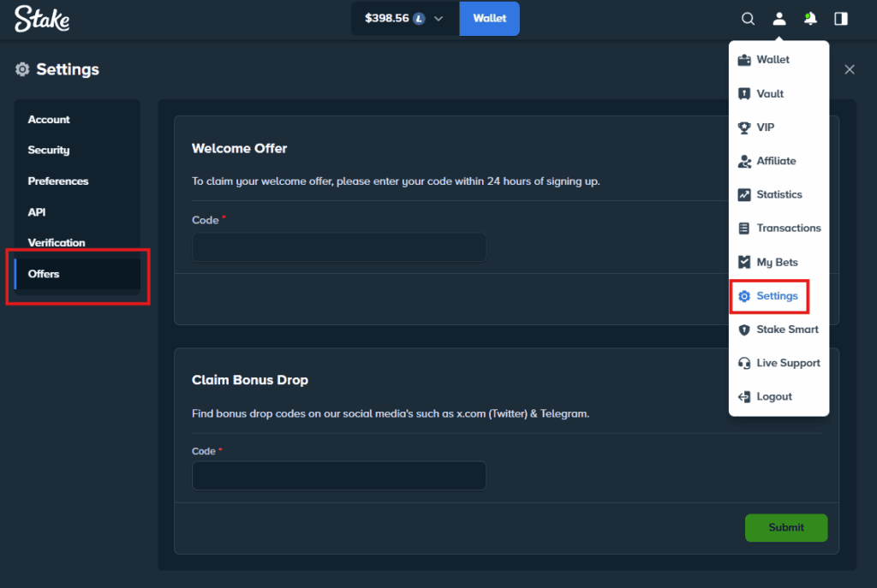This screenshot has height=588, width=877.
Task: Click the Vault icon in dropdown menu
Action: tap(743, 93)
